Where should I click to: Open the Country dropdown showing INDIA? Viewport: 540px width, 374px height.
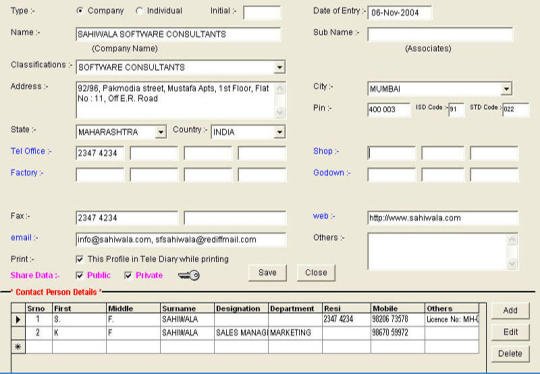pyautogui.click(x=279, y=132)
